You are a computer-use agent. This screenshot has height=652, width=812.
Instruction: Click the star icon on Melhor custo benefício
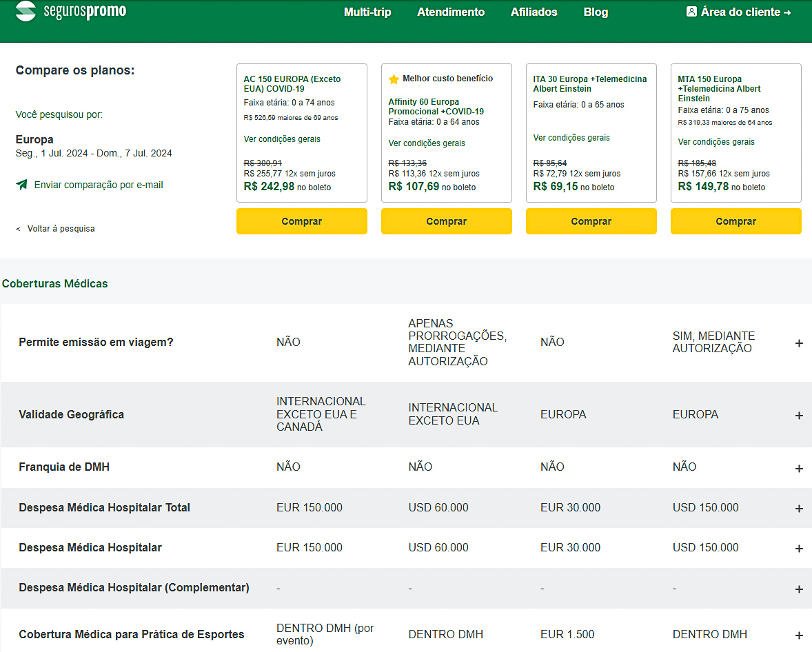pos(394,79)
